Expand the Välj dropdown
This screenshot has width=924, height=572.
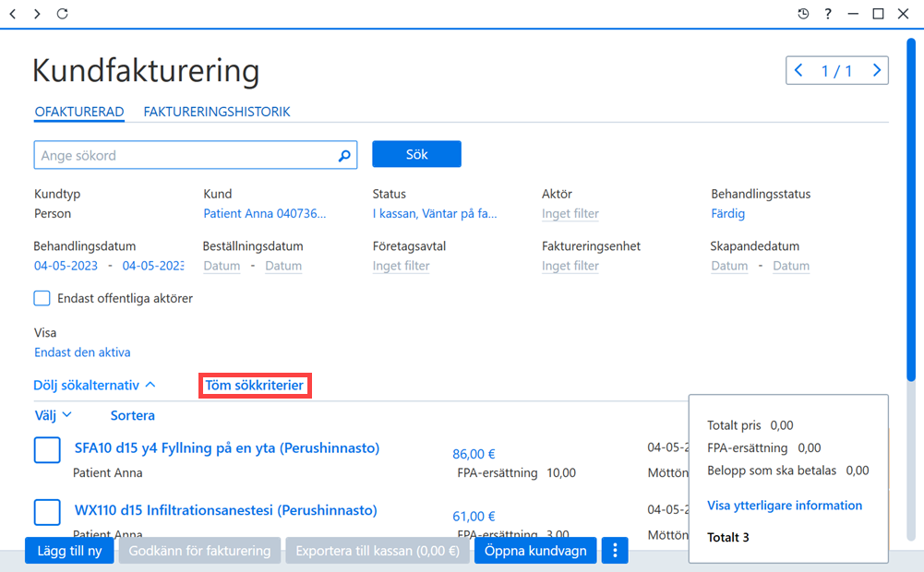[53, 415]
